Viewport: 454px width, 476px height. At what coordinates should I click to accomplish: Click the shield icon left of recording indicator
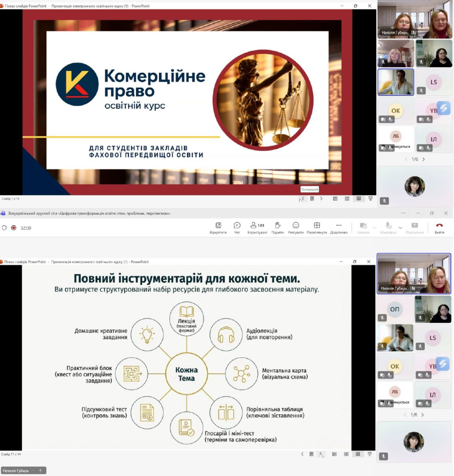coord(4,228)
